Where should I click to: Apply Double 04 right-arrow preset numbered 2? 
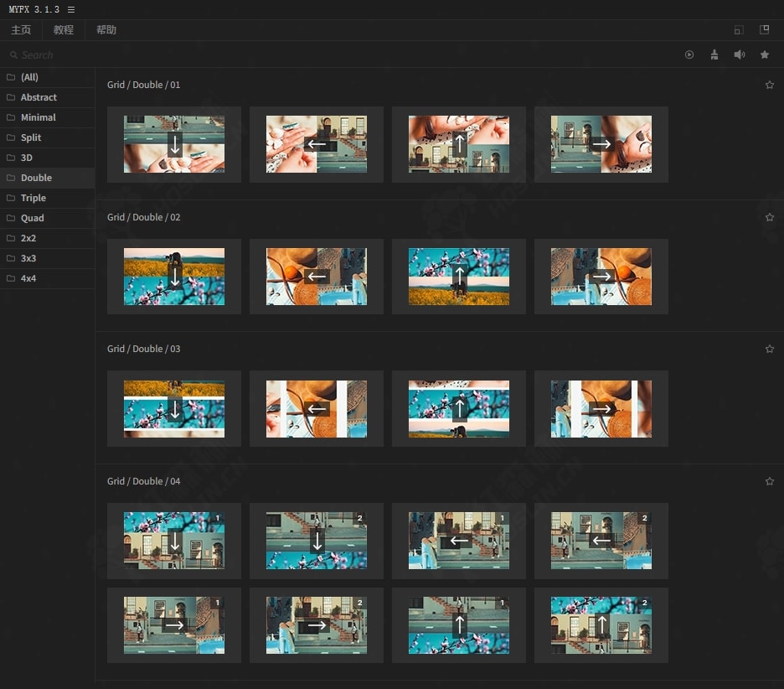pyautogui.click(x=317, y=625)
